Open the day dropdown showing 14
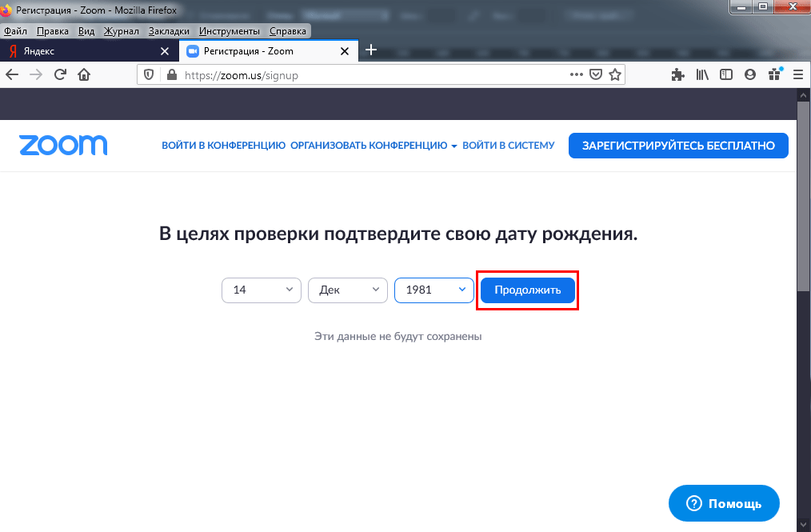Screen dimensions: 811x532 tap(261, 290)
